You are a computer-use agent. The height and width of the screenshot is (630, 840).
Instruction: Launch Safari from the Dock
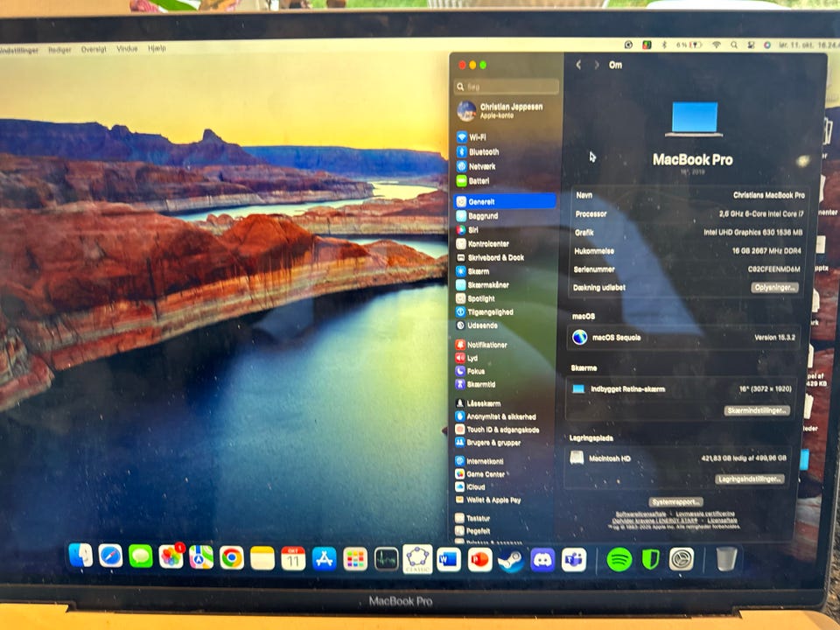110,556
